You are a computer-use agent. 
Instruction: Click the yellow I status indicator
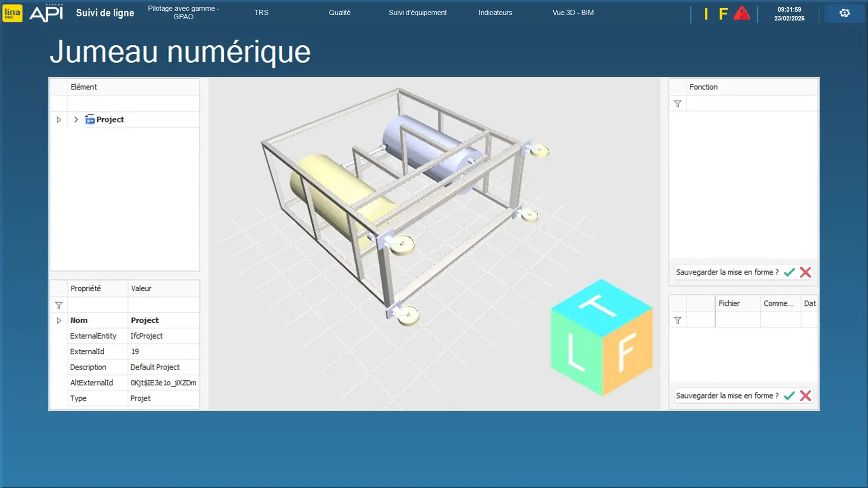pos(706,14)
